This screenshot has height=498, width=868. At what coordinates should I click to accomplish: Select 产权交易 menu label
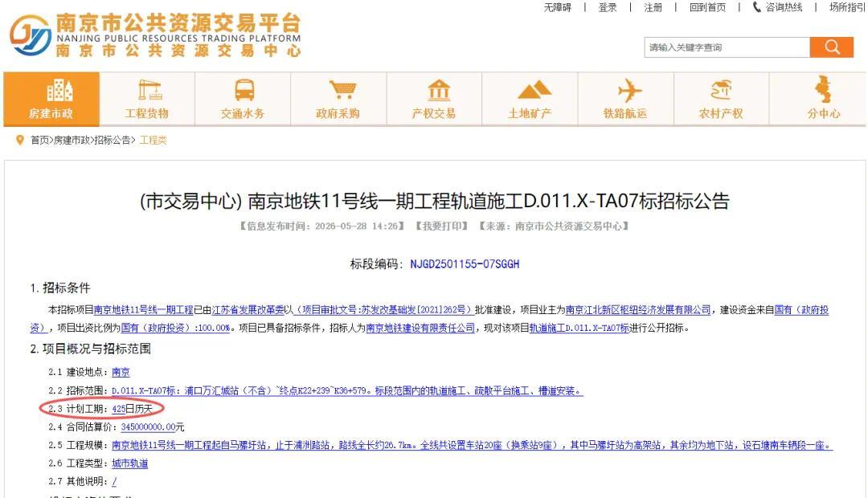click(433, 113)
